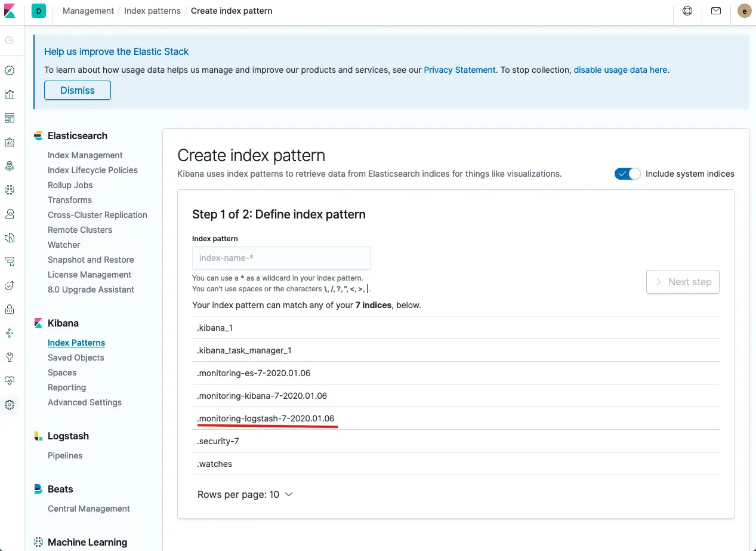Screen dimensions: 756x551
Task: Expand the Rows per page dropdown
Action: pyautogui.click(x=245, y=494)
